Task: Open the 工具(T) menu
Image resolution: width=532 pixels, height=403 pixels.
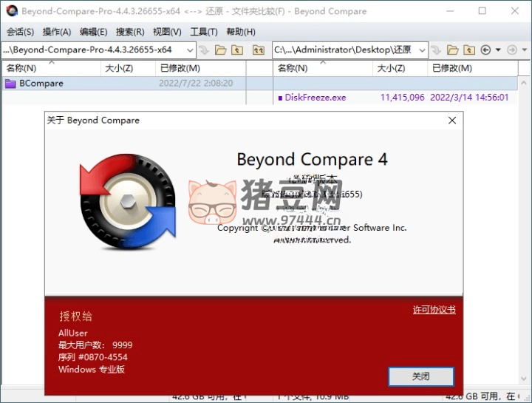Action: point(203,32)
